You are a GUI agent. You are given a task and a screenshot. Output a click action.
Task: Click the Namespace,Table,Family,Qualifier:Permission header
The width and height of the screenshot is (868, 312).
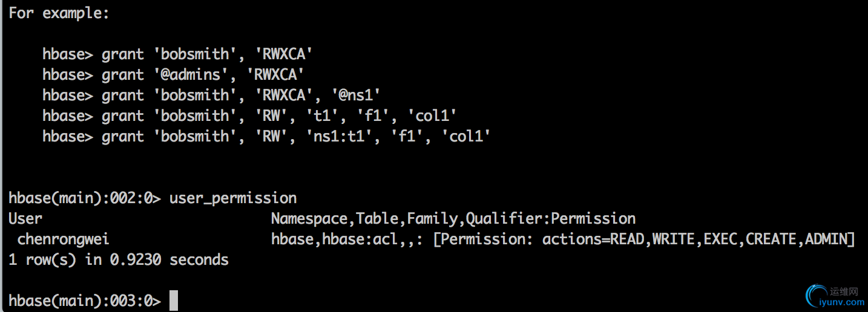453,219
